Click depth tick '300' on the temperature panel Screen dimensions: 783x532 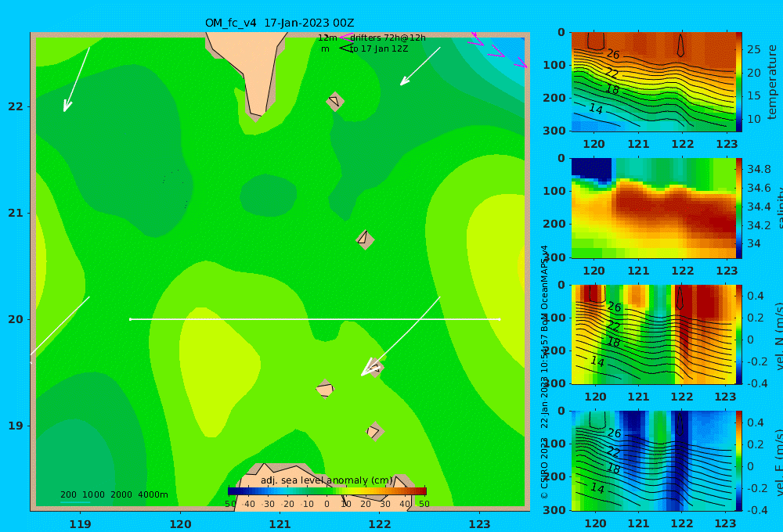[x=554, y=131]
